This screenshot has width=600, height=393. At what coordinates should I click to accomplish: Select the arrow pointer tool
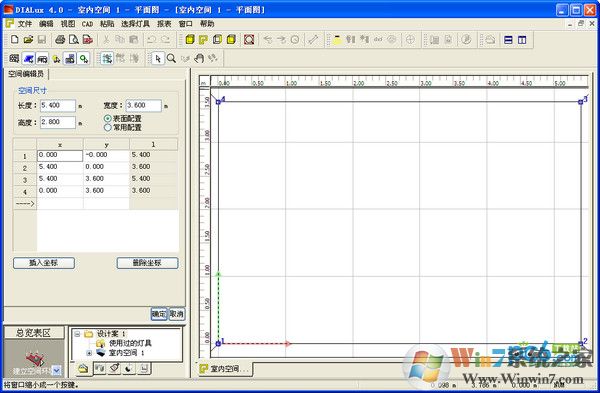tap(158, 59)
